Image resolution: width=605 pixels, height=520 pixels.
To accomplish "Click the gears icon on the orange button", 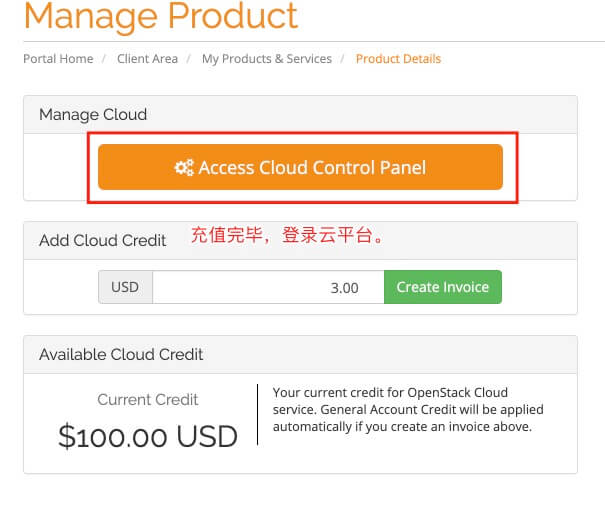I will (184, 168).
